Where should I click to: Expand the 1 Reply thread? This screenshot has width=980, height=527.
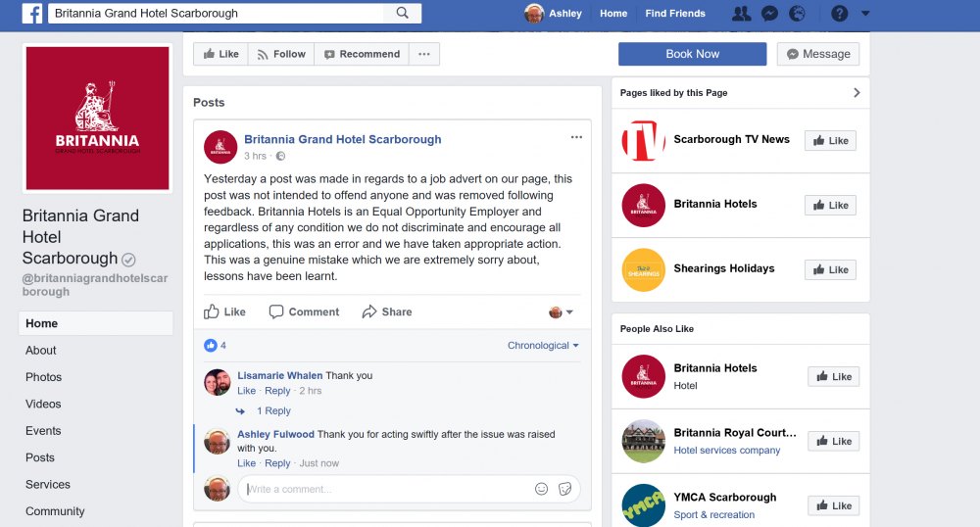pyautogui.click(x=273, y=410)
